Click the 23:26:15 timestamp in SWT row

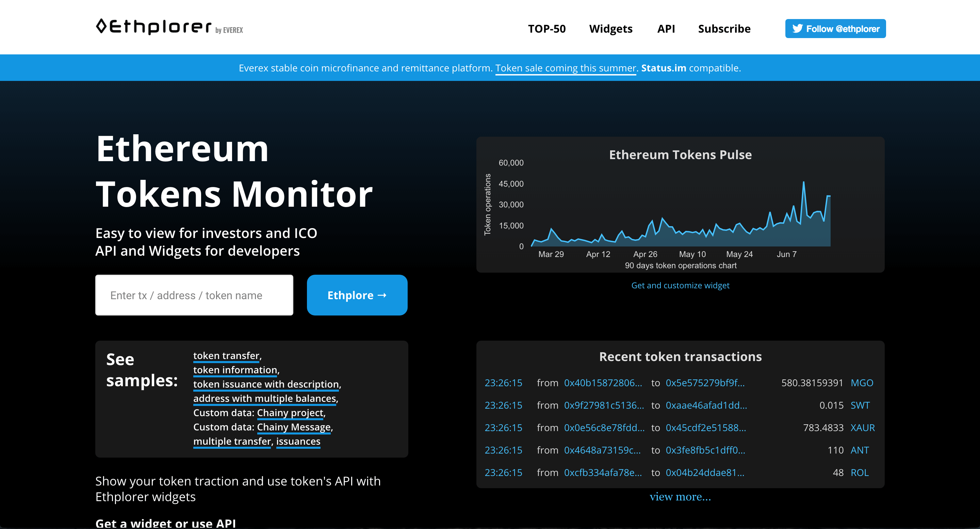point(503,405)
